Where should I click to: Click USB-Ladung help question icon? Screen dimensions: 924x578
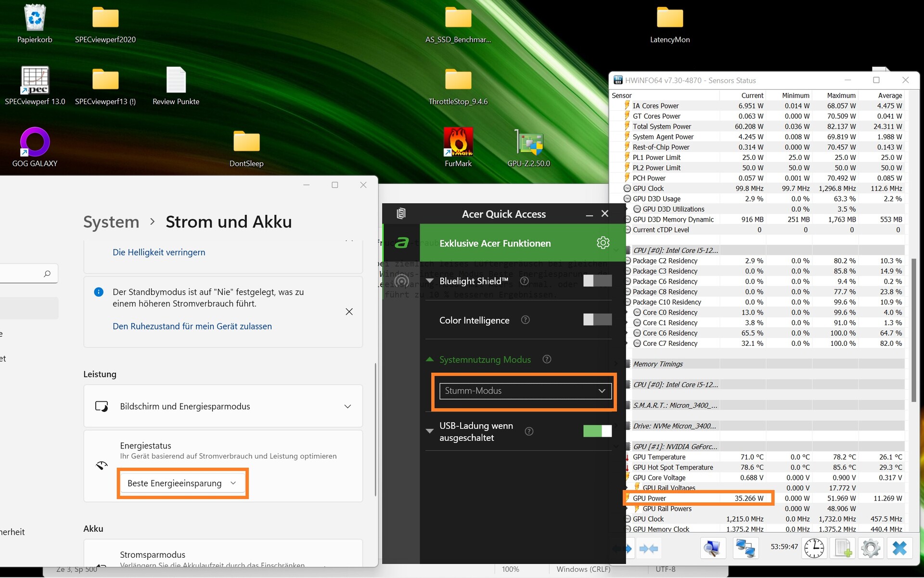[529, 432]
